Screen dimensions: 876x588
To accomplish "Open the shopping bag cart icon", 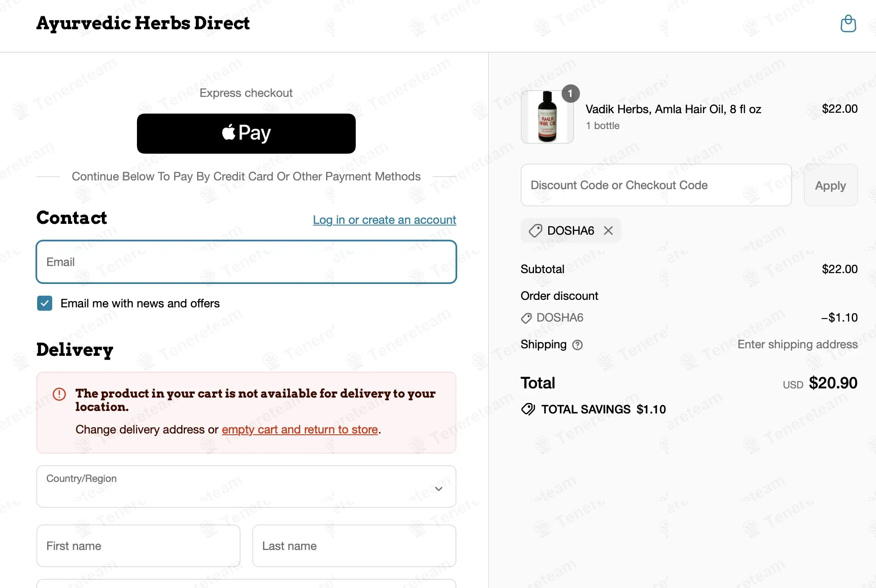I will 848,24.
